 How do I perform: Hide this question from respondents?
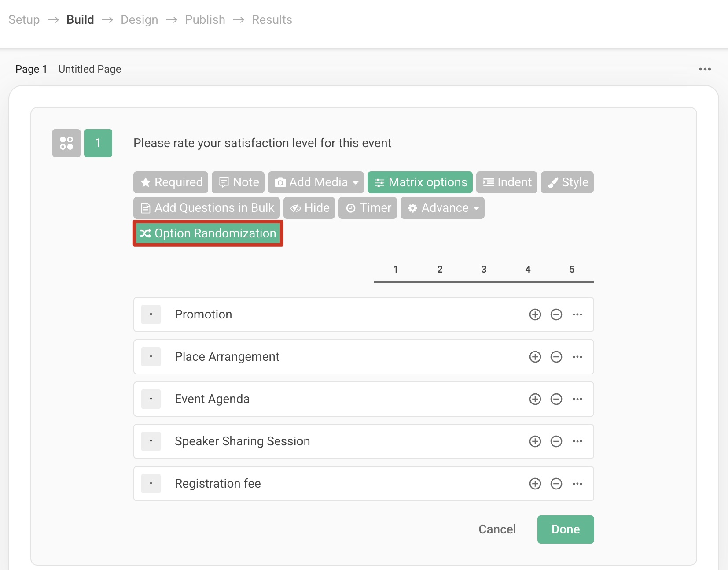click(x=309, y=207)
